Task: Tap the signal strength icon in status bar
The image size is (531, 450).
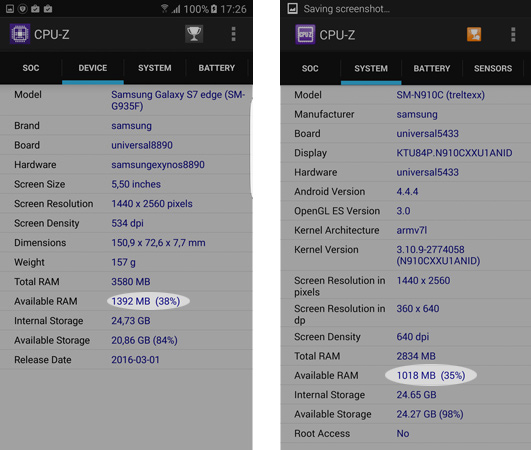Action: point(176,8)
